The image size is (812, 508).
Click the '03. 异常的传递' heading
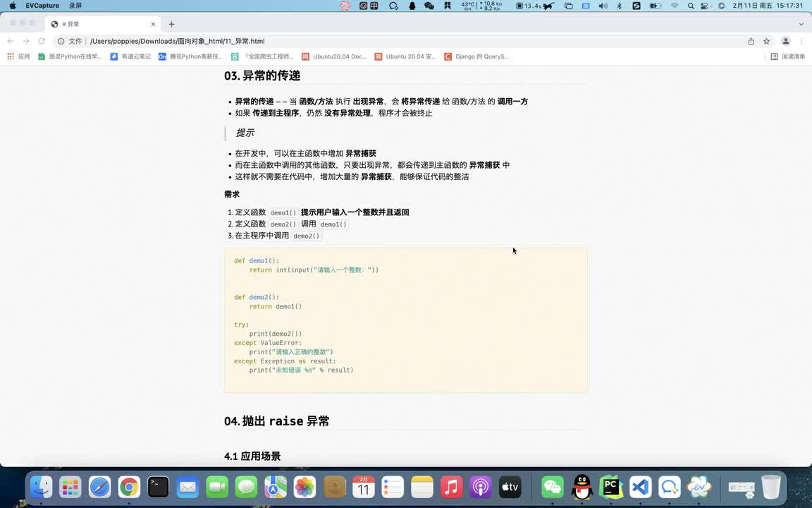pos(262,75)
